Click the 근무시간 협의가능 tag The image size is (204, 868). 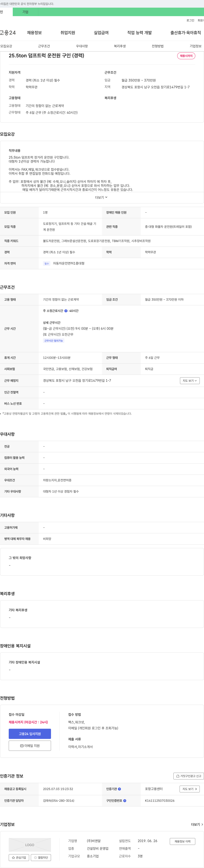pyautogui.click(x=54, y=341)
